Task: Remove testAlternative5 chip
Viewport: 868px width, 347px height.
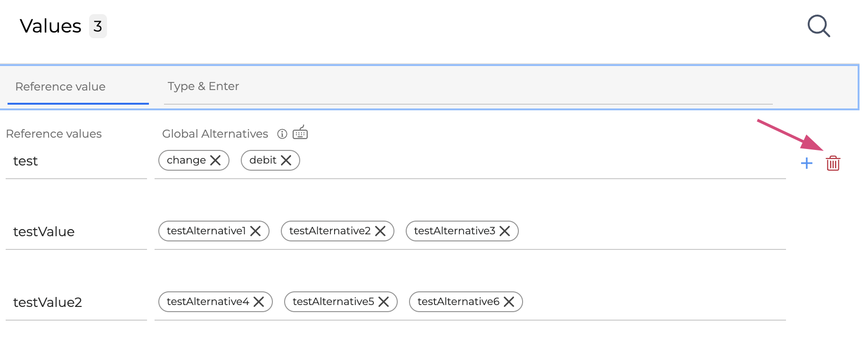Action: tap(384, 302)
